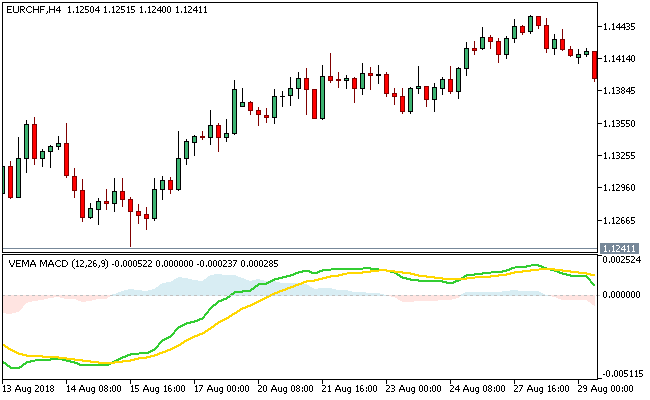Click the -0.005118 indicator scale value
Image resolution: width=650 pixels, height=400 pixels.
tap(621, 370)
